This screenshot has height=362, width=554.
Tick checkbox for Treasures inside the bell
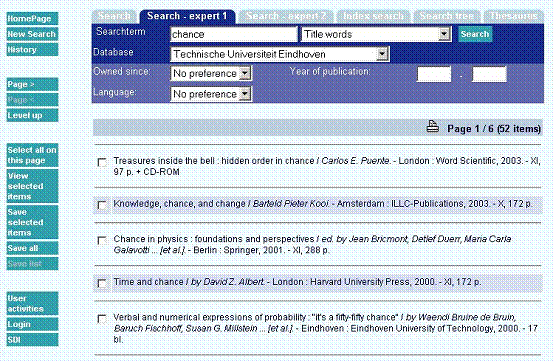point(102,162)
